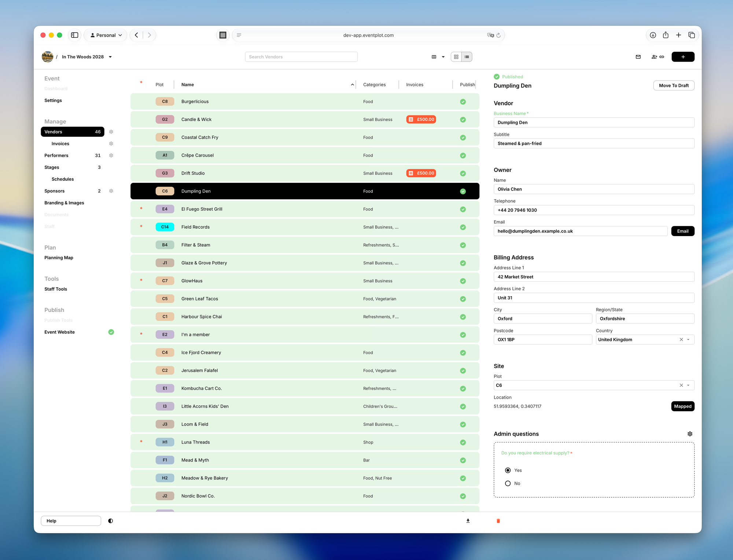Open Schedules in sidebar

63,179
